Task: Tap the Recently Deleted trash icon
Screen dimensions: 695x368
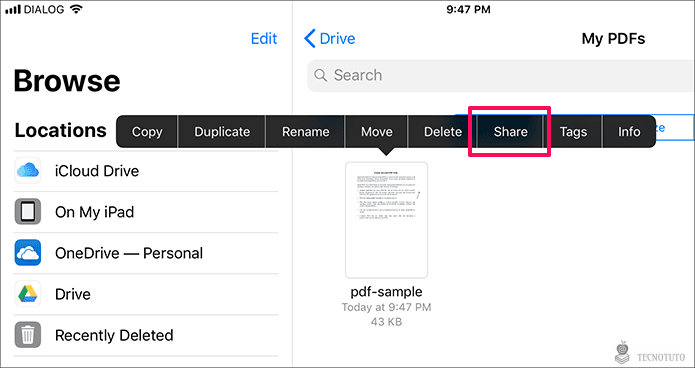Action: [28, 335]
